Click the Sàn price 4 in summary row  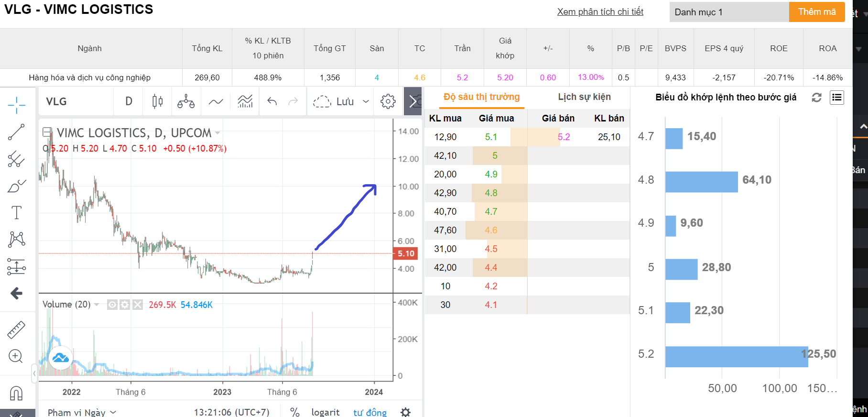[377, 77]
